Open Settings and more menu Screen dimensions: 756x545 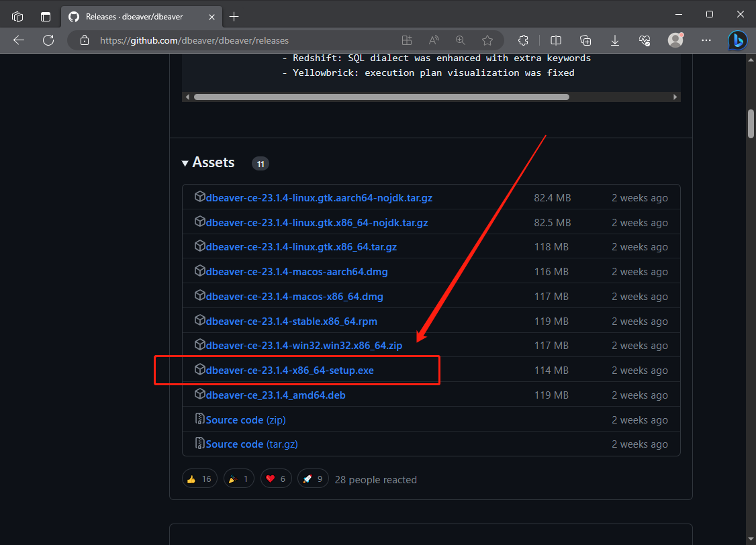706,40
